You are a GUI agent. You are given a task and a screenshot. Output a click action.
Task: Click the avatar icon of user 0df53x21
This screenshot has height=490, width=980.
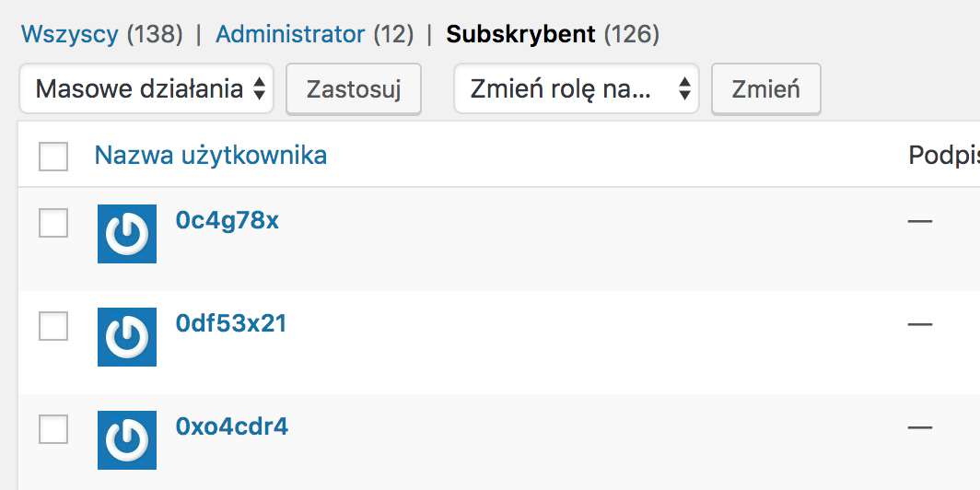click(127, 337)
